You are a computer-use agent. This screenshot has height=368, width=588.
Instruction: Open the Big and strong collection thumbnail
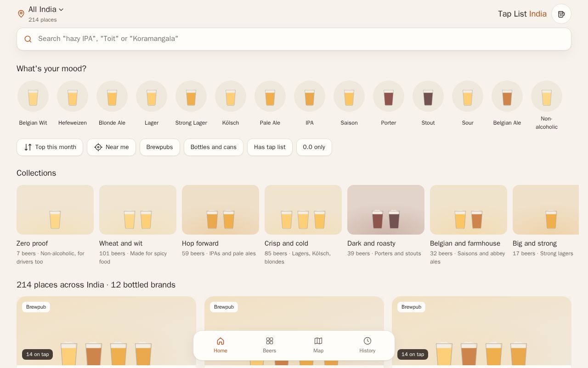[546, 210]
